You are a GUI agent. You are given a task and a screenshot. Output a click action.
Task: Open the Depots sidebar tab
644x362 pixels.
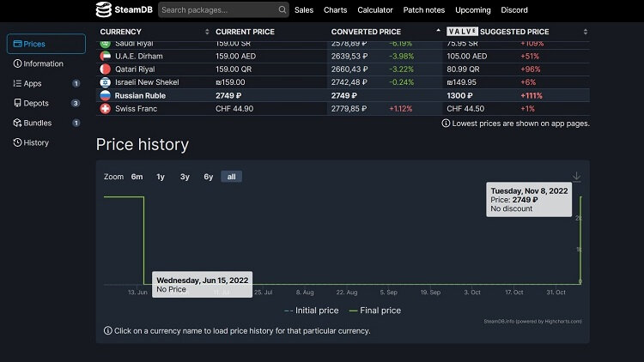pos(46,103)
